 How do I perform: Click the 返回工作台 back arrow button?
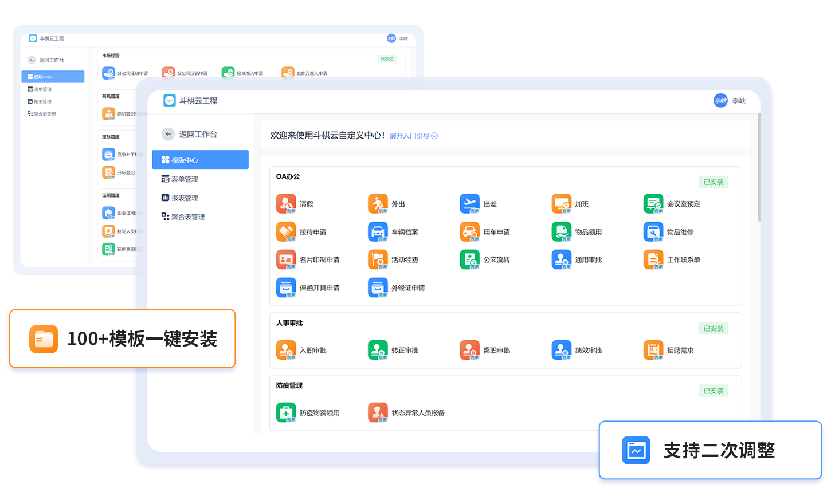pos(168,134)
